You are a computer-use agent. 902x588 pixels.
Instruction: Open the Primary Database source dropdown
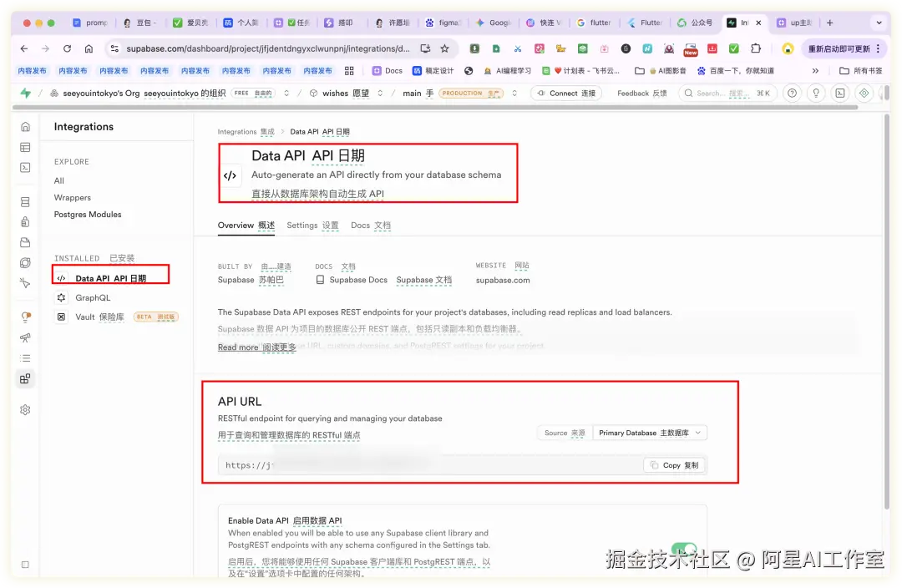pos(650,433)
